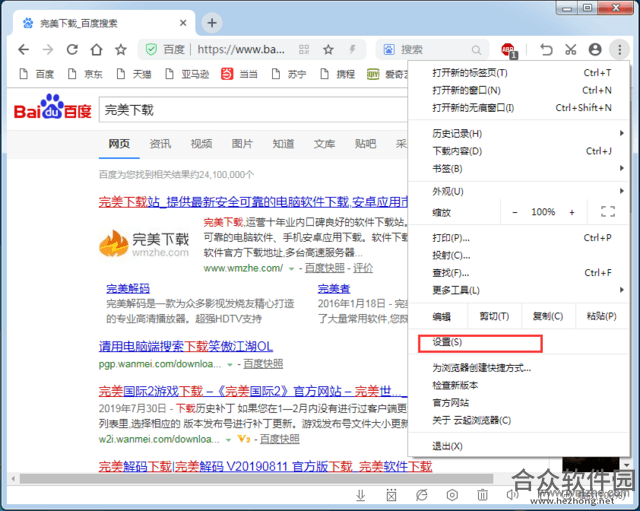Switch to the 资讯 search tab

(160, 144)
